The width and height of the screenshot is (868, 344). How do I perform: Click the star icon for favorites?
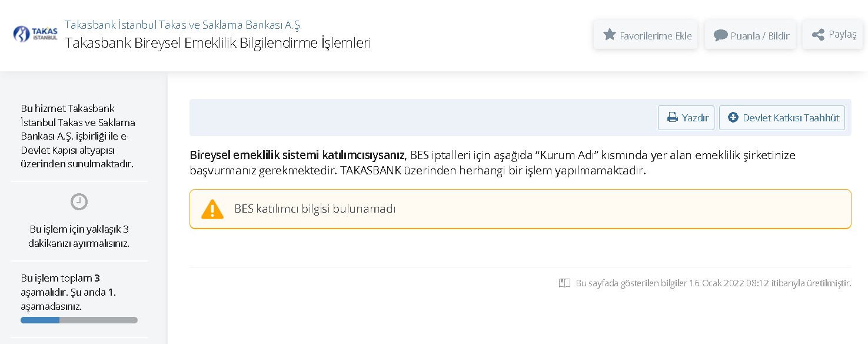click(610, 35)
